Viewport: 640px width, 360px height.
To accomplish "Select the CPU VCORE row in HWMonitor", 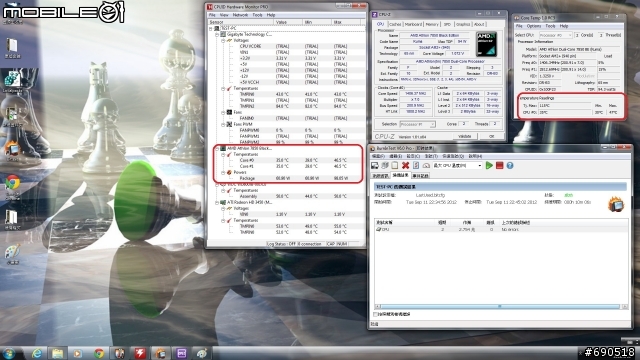I will click(x=287, y=47).
